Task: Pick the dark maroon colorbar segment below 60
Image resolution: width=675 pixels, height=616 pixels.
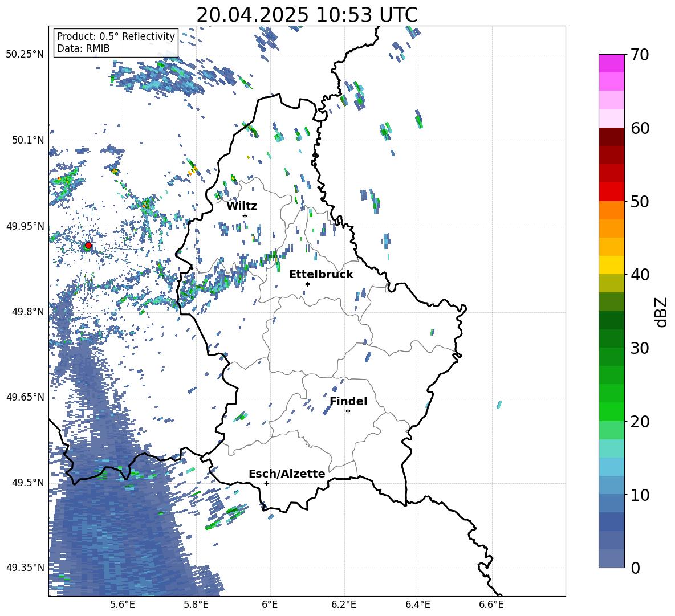Action: (611, 136)
